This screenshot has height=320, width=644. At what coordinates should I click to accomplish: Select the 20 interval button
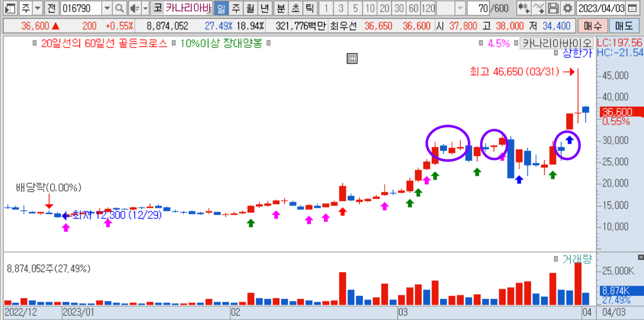tap(385, 8)
